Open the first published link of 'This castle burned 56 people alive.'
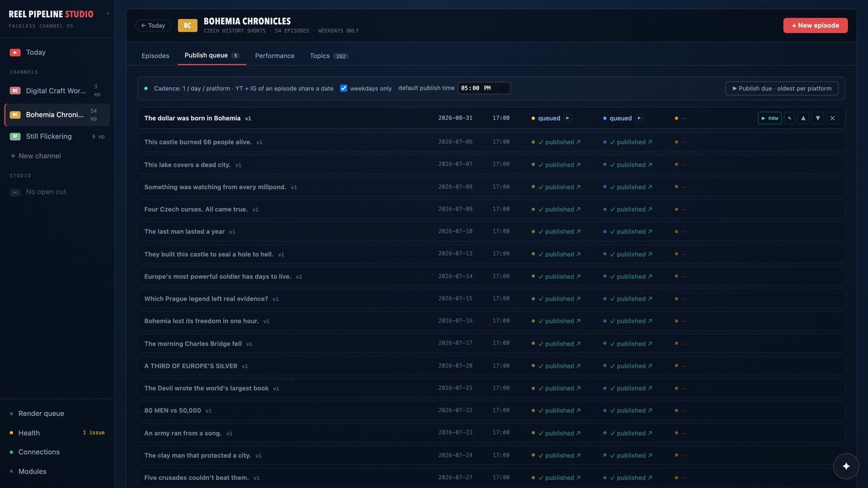The width and height of the screenshot is (868, 488). point(559,142)
